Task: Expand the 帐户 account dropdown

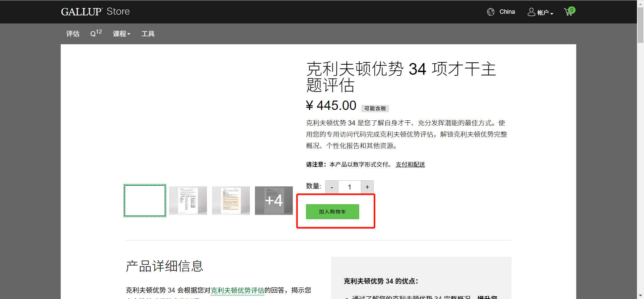Action: [x=545, y=12]
